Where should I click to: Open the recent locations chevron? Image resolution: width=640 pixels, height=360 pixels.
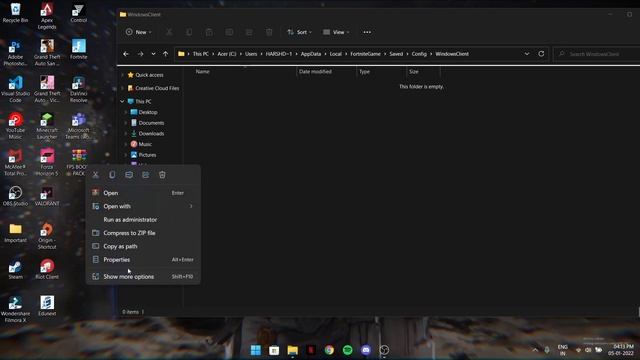point(153,54)
